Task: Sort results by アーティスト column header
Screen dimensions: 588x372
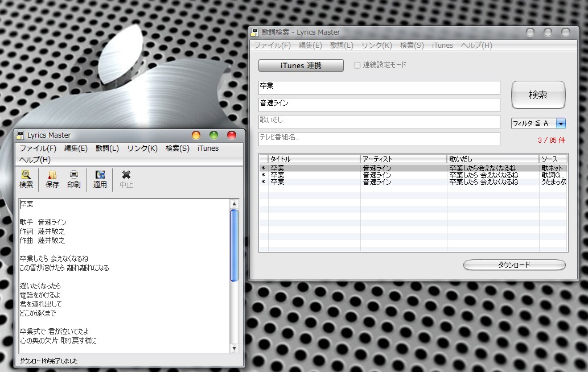Action: (x=404, y=159)
